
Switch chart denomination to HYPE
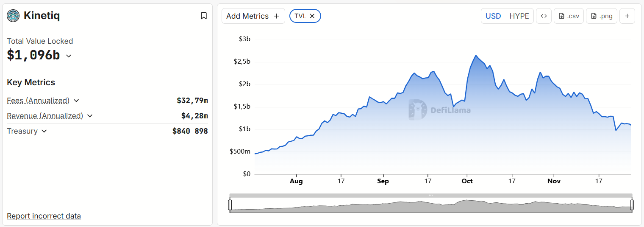pyautogui.click(x=519, y=16)
